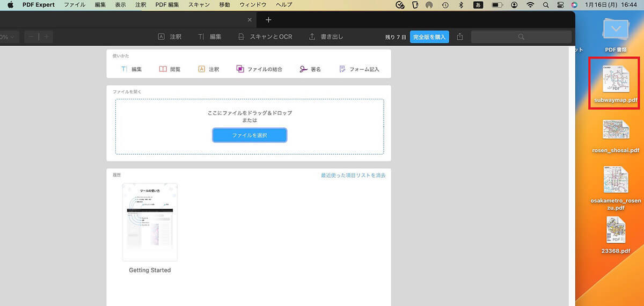This screenshot has height=306, width=644.
Task: Click the フォーム記入 form shortcut
Action: [359, 69]
